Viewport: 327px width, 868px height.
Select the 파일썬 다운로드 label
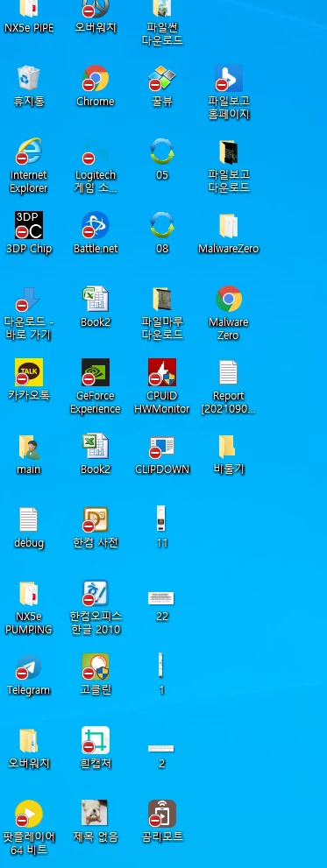pyautogui.click(x=162, y=34)
